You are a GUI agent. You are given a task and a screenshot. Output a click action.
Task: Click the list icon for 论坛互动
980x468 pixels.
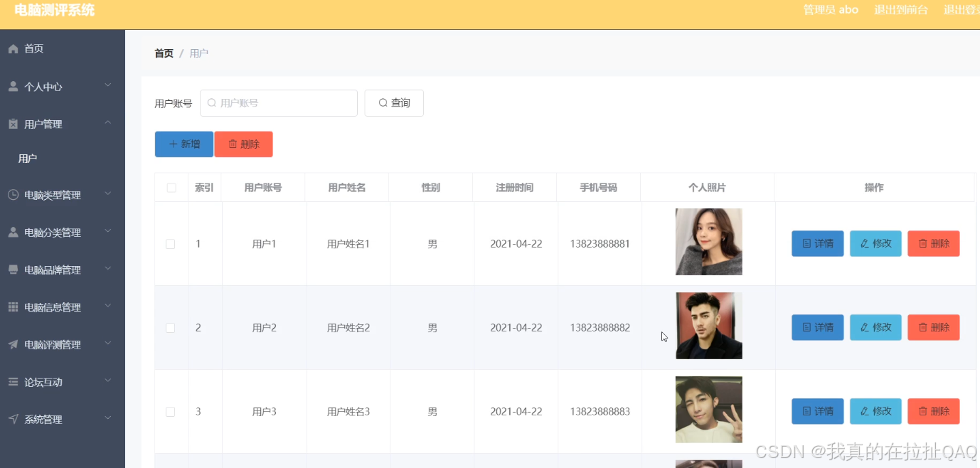[x=13, y=382]
